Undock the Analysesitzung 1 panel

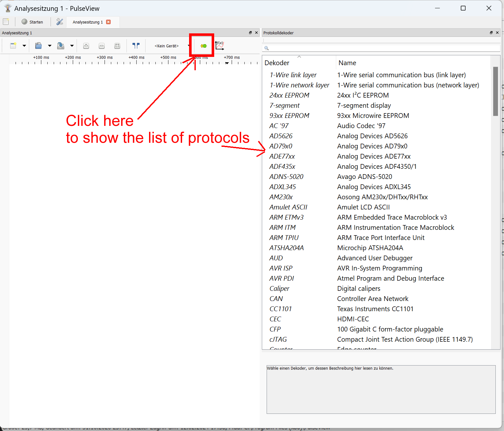coord(250,33)
